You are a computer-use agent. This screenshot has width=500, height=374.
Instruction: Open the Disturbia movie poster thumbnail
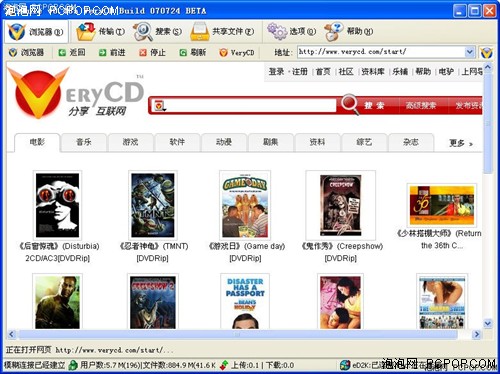click(x=58, y=205)
